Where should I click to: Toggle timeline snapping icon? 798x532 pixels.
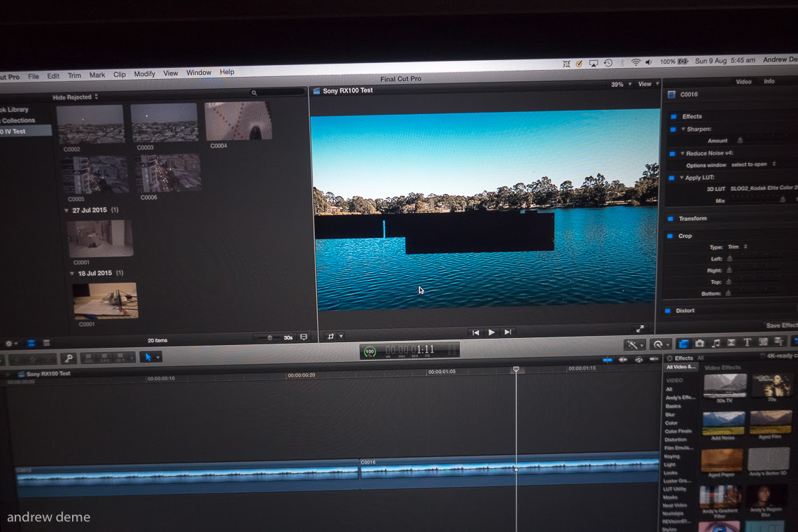[654, 359]
